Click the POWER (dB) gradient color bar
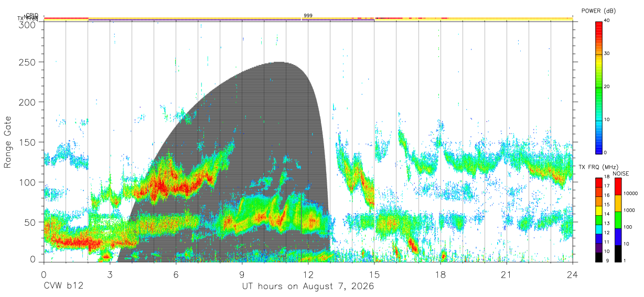644x297 pixels. 599,87
